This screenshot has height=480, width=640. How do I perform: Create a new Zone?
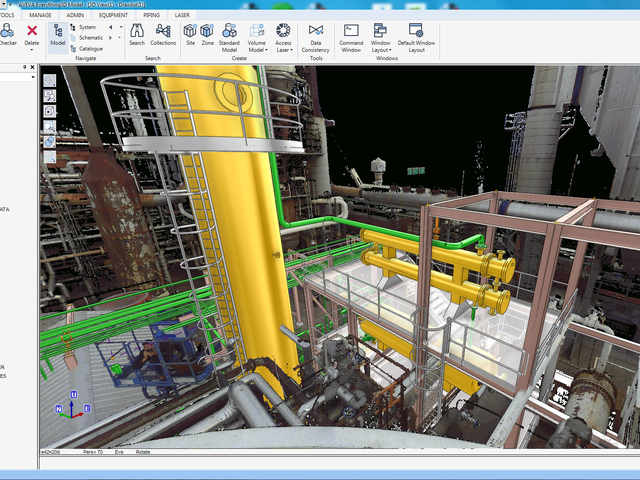[x=207, y=32]
